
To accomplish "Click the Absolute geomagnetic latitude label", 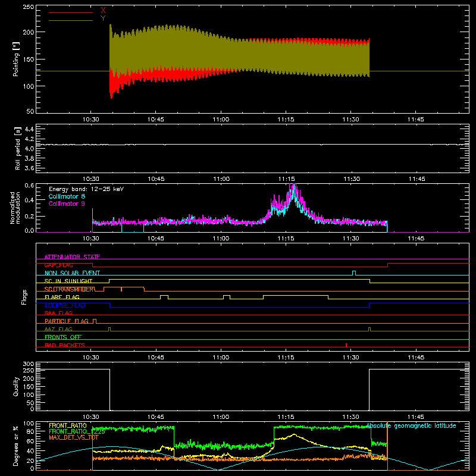I will click(x=411, y=425).
